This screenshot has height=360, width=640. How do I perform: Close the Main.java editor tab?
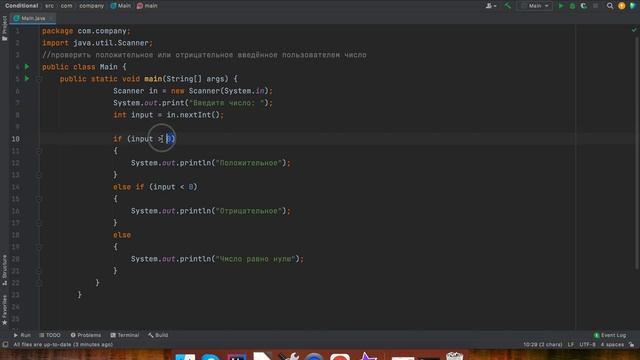[x=51, y=18]
